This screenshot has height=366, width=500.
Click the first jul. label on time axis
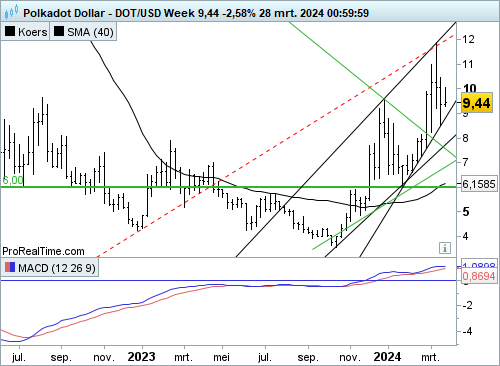point(19,357)
